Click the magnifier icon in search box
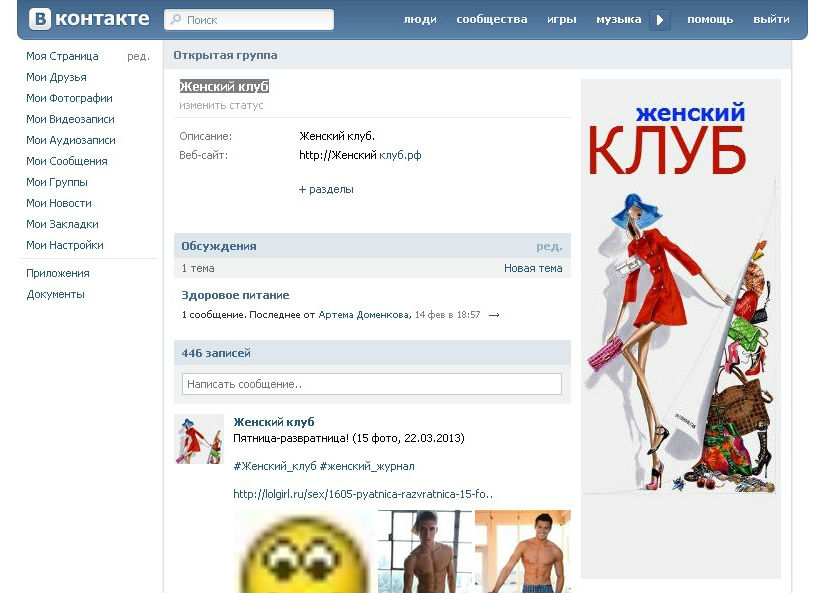This screenshot has width=823, height=593. (x=176, y=19)
